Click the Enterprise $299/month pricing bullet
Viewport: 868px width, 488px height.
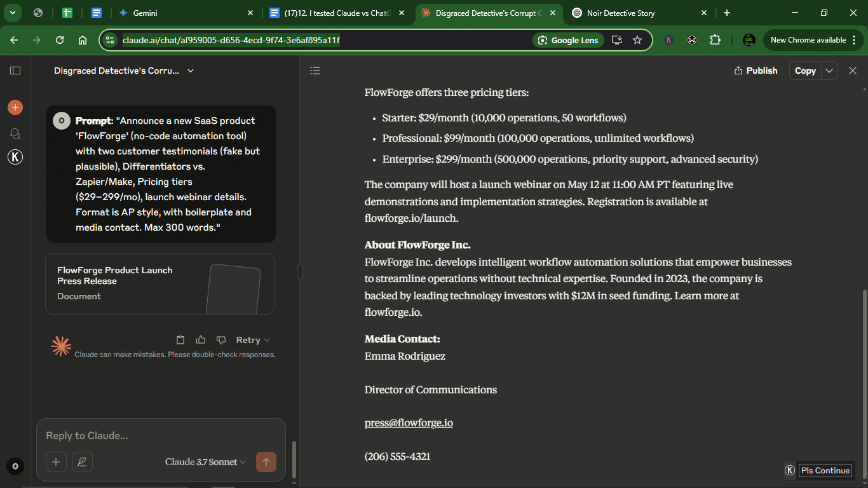click(x=570, y=159)
